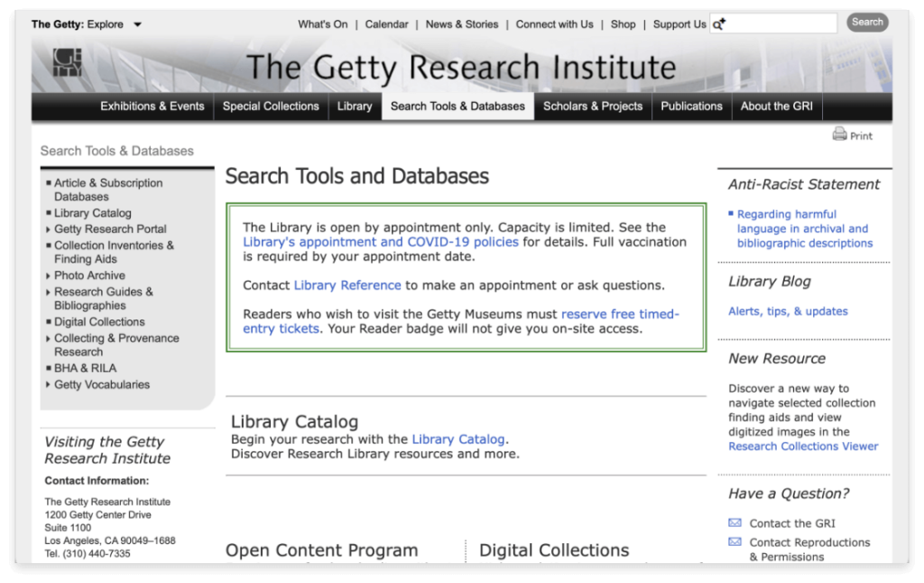Image resolution: width=924 pixels, height=583 pixels.
Task: Expand Collecting & Provenance Research arrow
Action: point(49,339)
